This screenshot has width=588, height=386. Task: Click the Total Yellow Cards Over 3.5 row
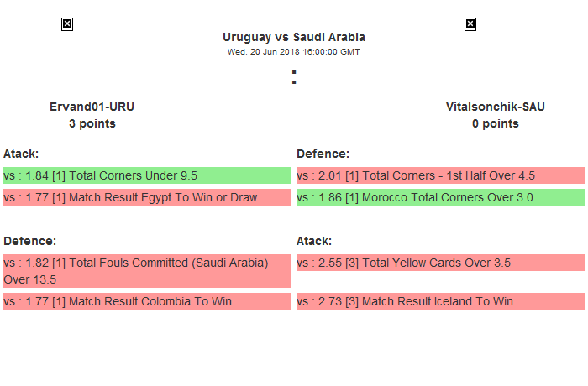coord(440,263)
